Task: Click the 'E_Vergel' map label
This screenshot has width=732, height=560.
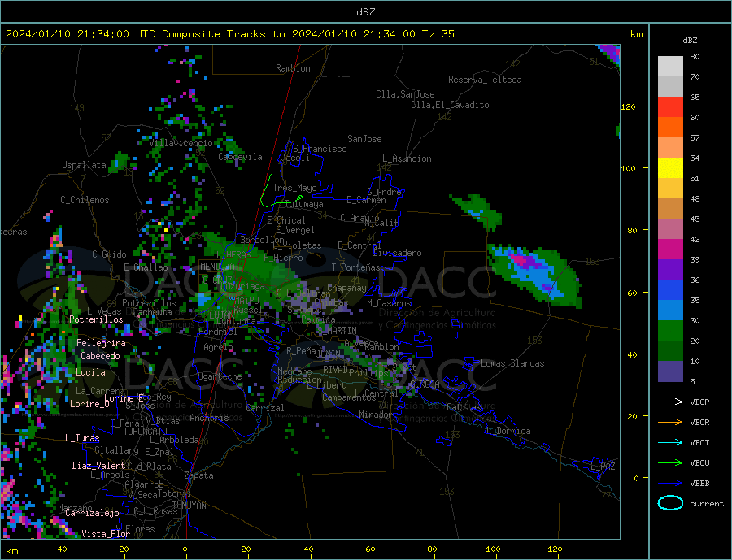Action: (295, 230)
